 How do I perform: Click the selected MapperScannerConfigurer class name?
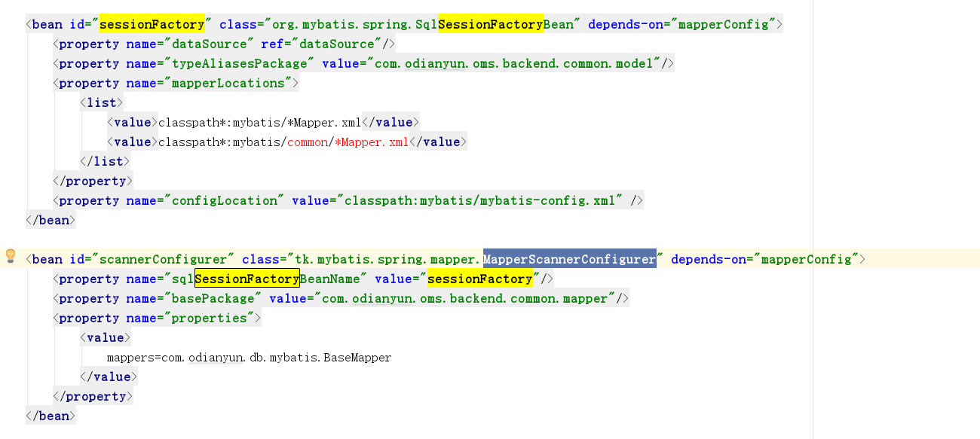pyautogui.click(x=569, y=259)
